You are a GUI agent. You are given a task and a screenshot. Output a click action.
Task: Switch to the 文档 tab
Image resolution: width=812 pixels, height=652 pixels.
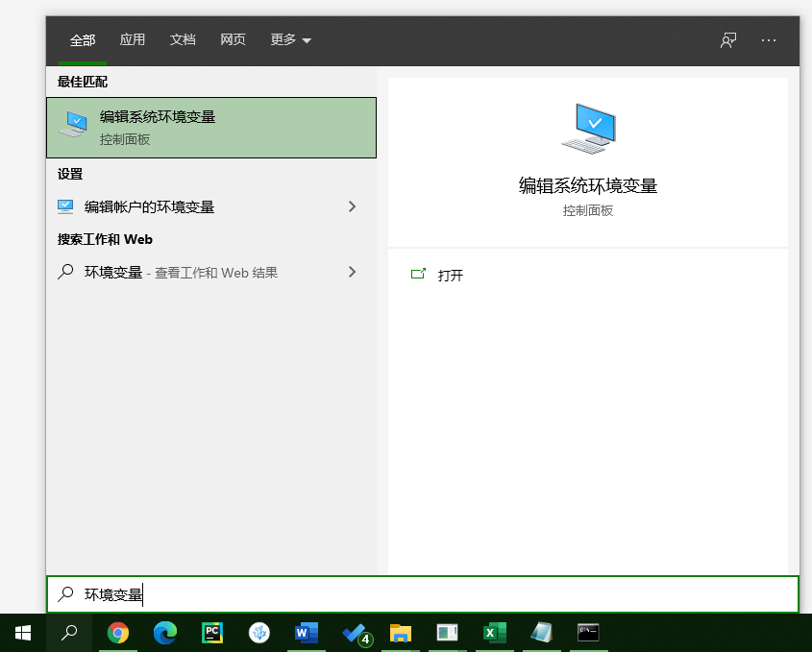point(183,39)
